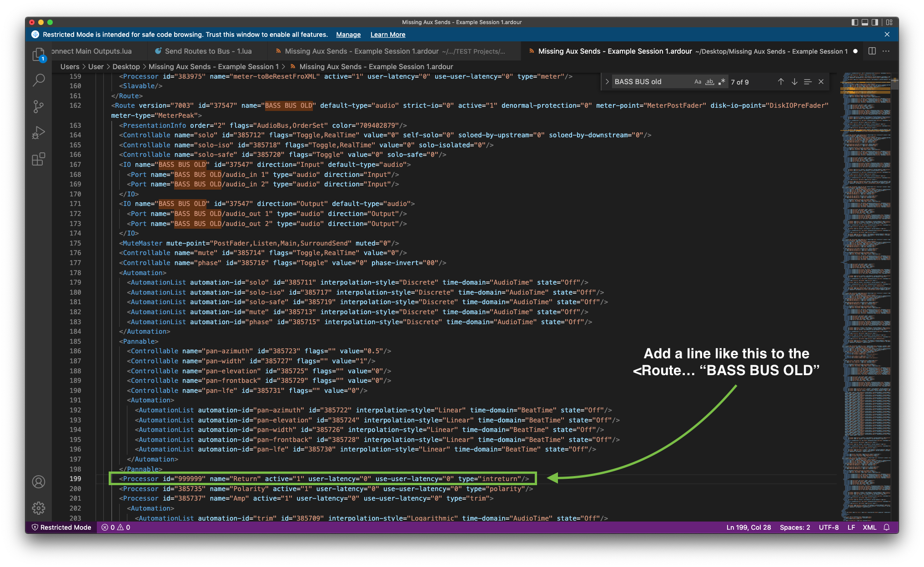Open the UTF-8 encoding selector
This screenshot has height=567, width=924.
pos(829,527)
